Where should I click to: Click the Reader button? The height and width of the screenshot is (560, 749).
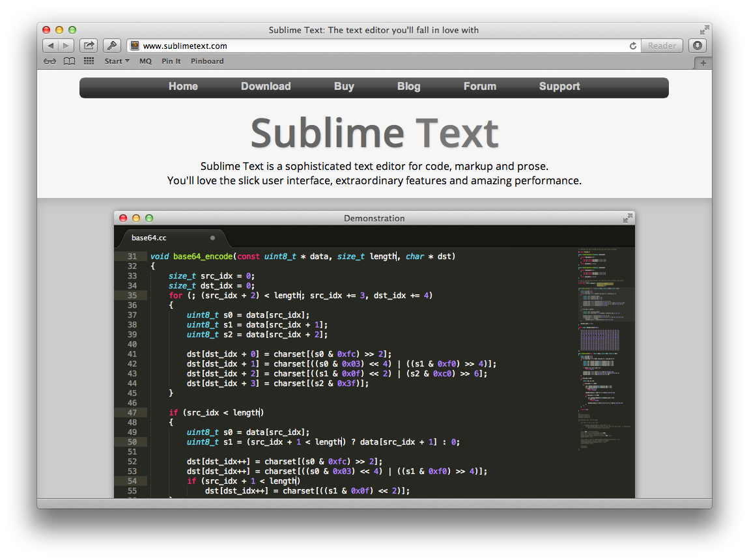coord(662,46)
